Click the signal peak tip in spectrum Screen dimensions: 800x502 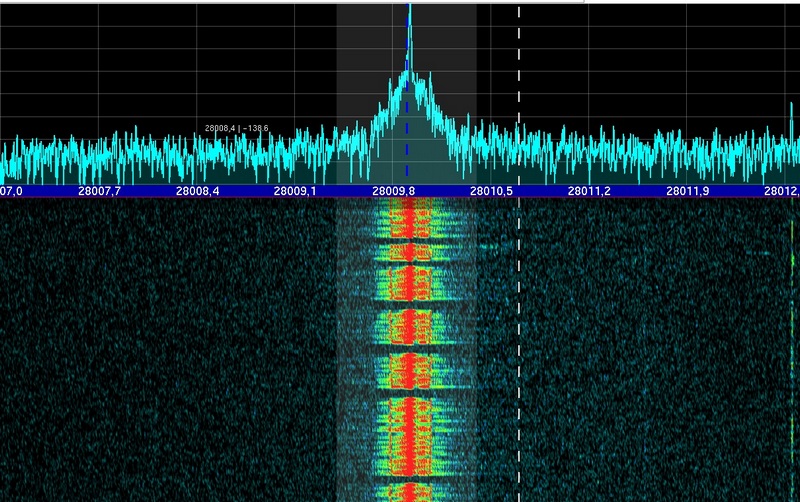click(x=408, y=8)
